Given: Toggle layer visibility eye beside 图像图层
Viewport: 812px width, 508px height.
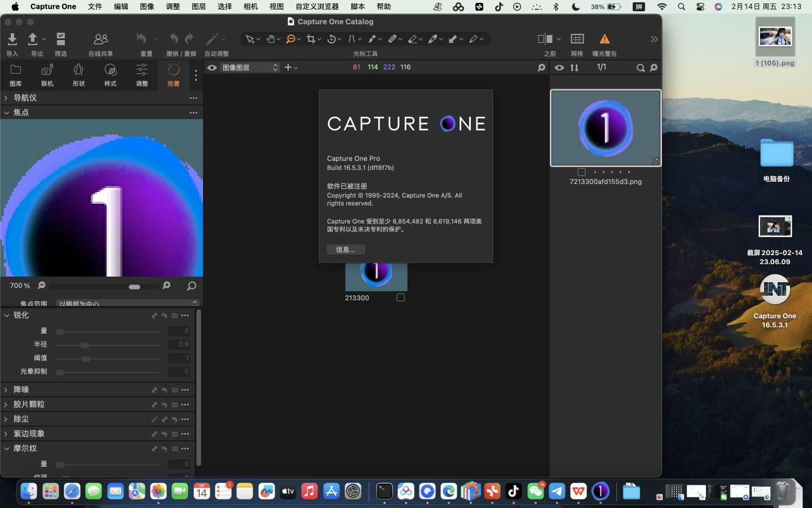Looking at the screenshot, I should tap(211, 68).
